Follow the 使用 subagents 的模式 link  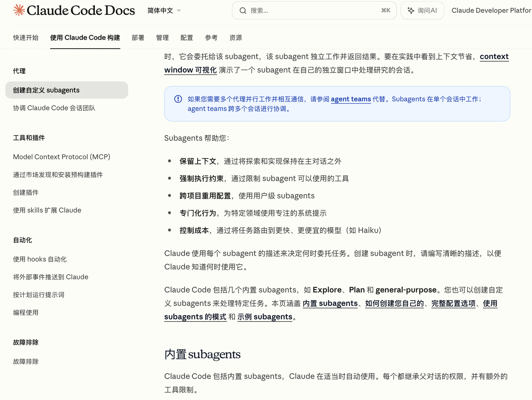click(x=195, y=317)
